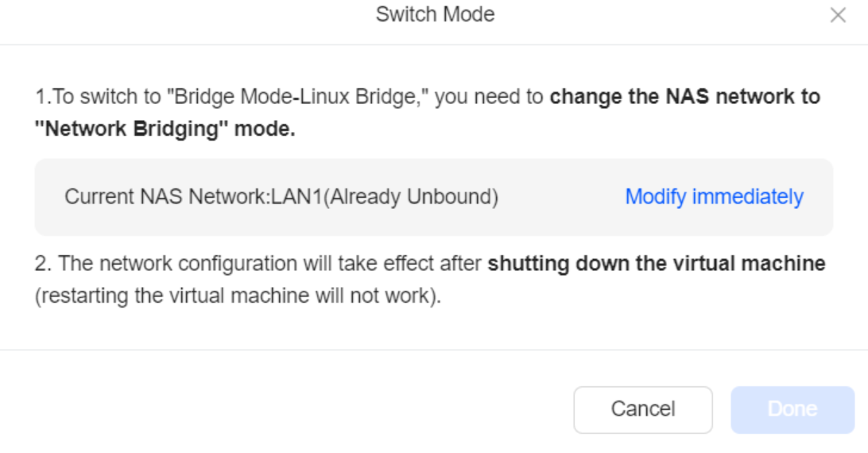Click the Modify immediately link
The height and width of the screenshot is (453, 868).
click(x=714, y=196)
